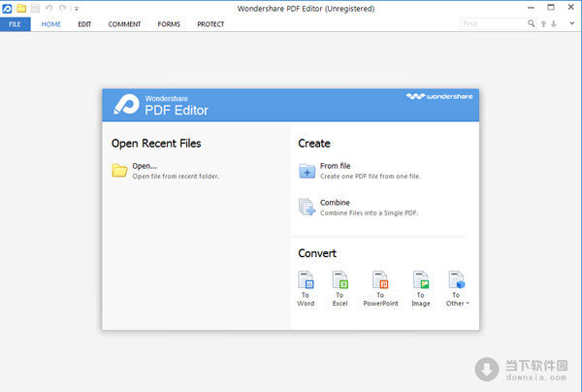Click the wondershare brand logo in banner
582x392 pixels.
(439, 96)
